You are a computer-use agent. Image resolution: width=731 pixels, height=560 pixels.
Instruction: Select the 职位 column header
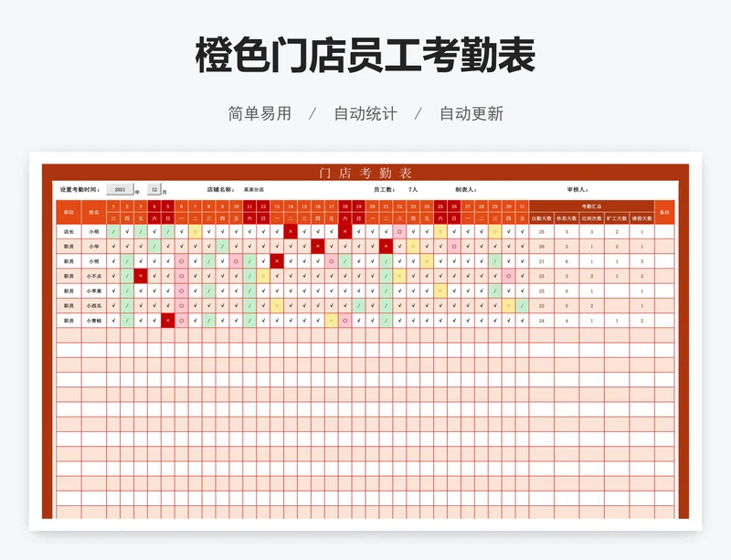coord(69,212)
